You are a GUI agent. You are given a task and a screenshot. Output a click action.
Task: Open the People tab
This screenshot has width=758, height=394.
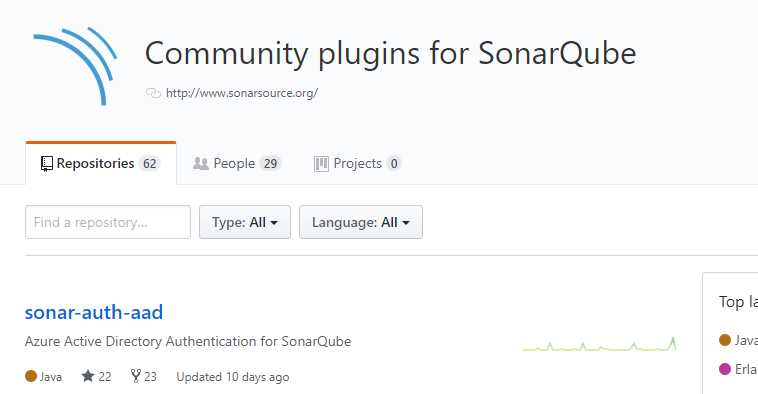(x=237, y=163)
